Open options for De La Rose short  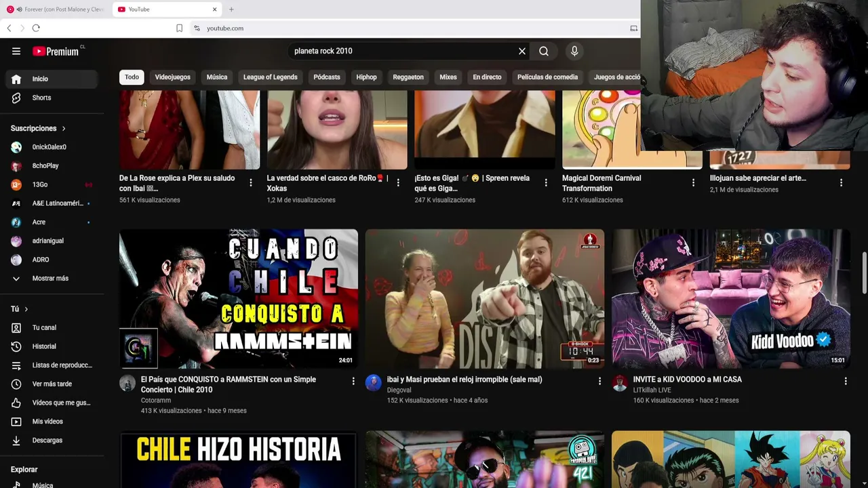click(251, 182)
